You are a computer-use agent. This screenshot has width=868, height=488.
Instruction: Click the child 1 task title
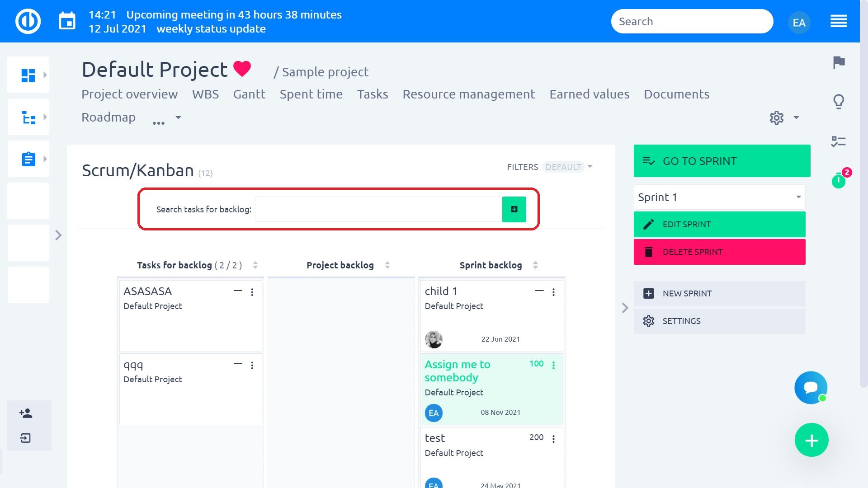(441, 291)
